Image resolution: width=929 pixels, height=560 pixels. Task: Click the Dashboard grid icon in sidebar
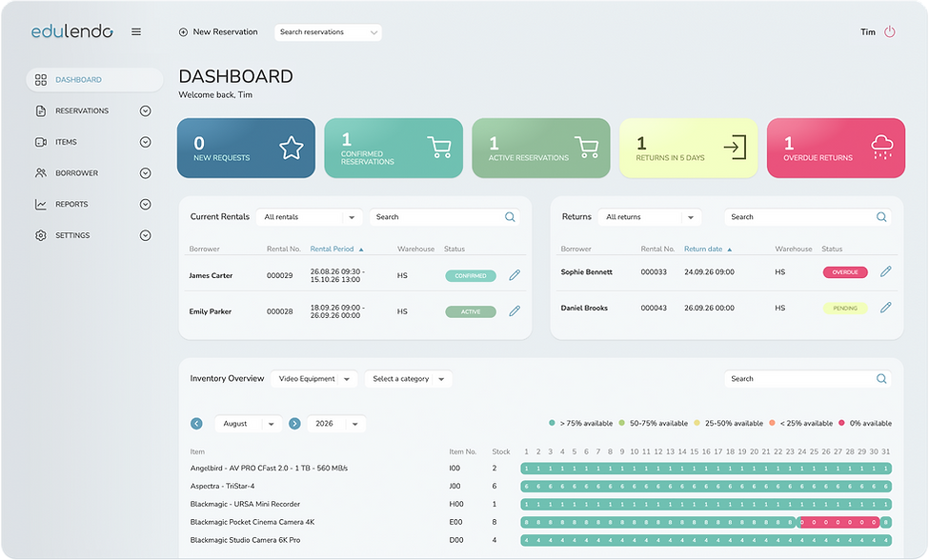(41, 80)
